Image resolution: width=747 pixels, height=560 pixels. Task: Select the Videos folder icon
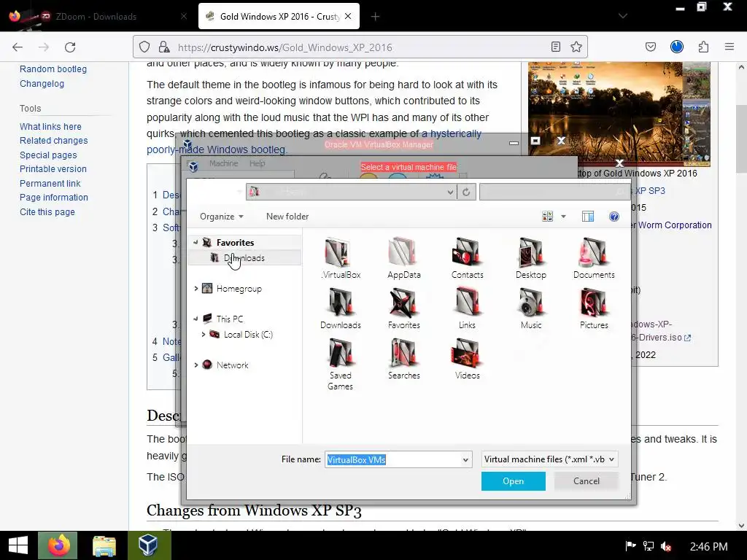[x=467, y=354]
